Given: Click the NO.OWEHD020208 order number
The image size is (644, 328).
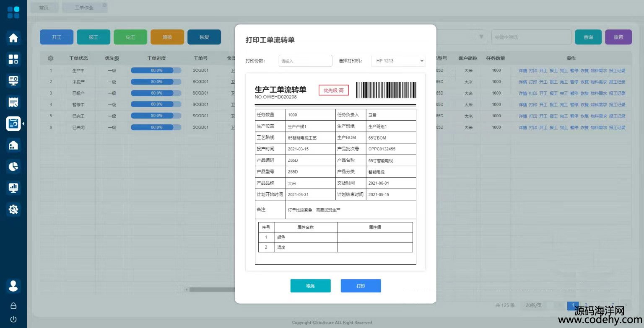Looking at the screenshot, I should [275, 97].
